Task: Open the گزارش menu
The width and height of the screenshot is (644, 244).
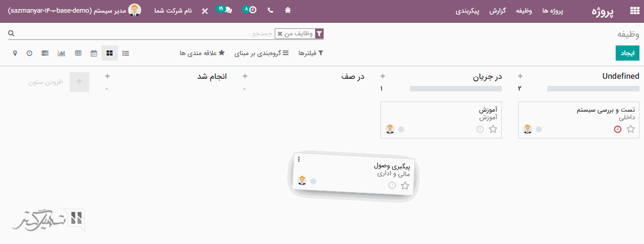Action: [x=498, y=11]
